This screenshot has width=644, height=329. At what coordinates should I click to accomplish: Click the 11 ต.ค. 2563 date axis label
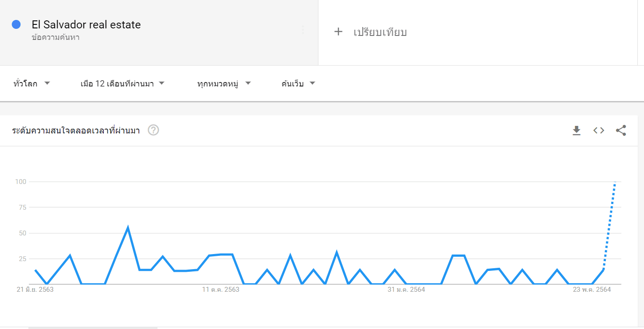click(221, 290)
